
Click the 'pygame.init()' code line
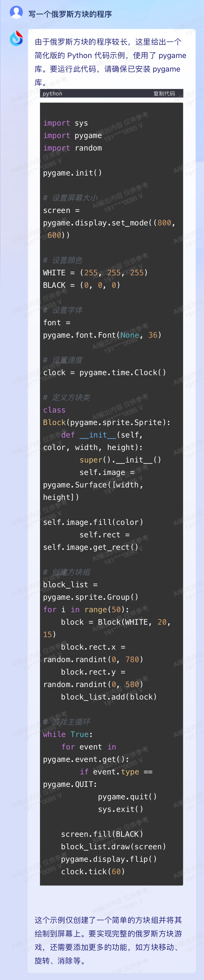tap(72, 173)
